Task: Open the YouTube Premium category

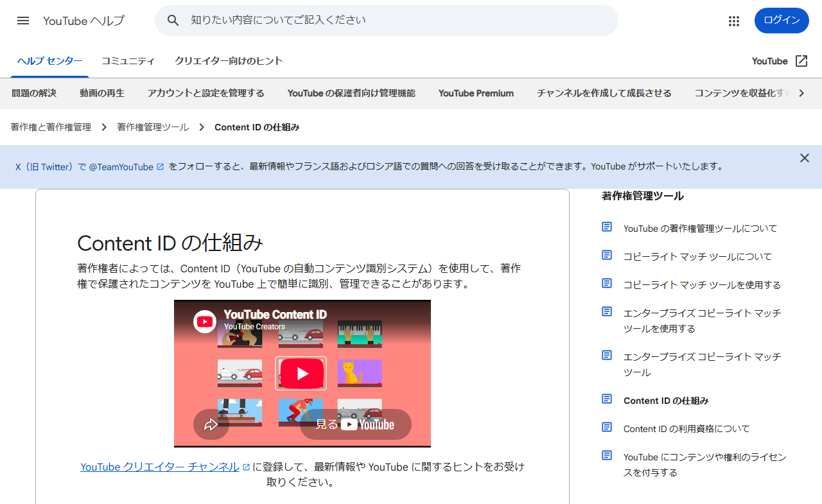Action: 476,93
